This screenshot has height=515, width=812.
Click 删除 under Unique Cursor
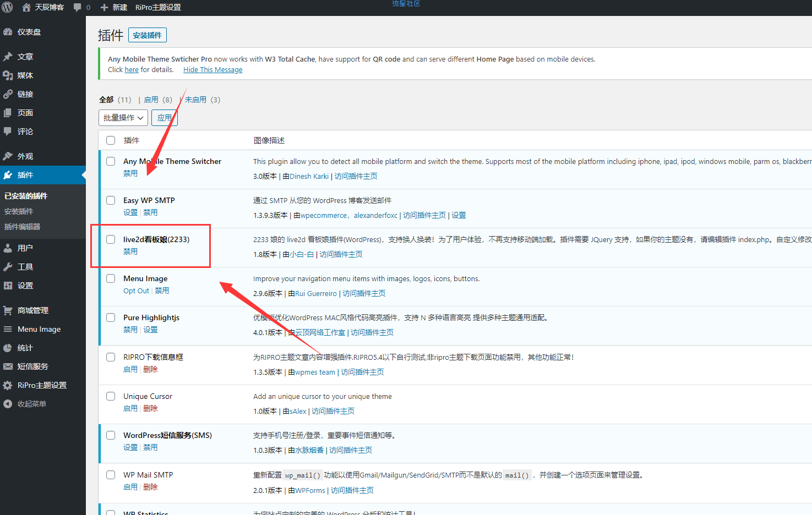click(x=150, y=408)
